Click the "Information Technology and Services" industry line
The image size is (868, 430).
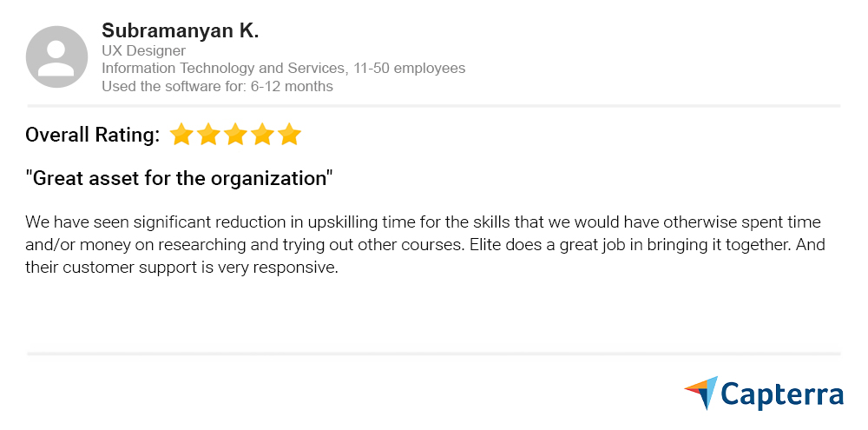224,69
